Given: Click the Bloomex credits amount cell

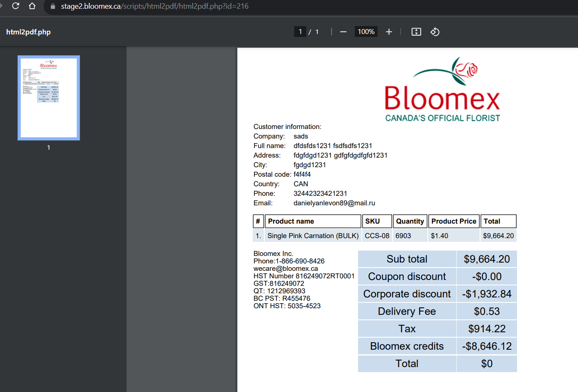Looking at the screenshot, I should click(x=487, y=346).
